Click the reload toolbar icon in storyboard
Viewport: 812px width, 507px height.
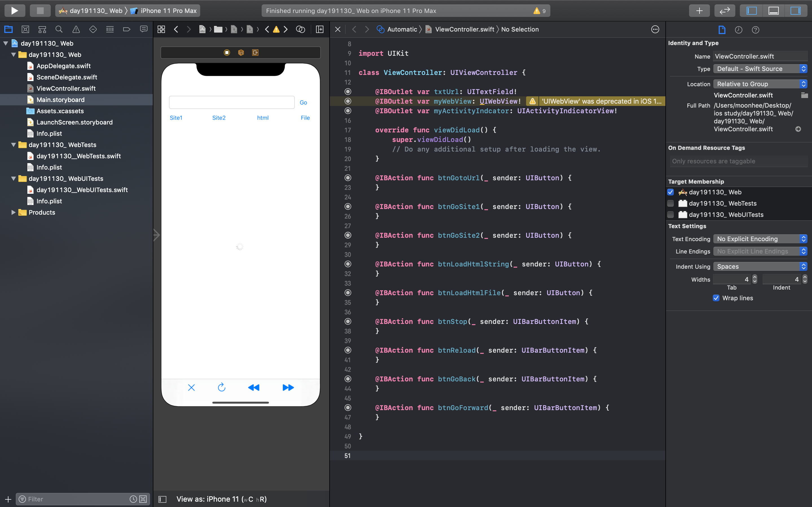coord(221,388)
